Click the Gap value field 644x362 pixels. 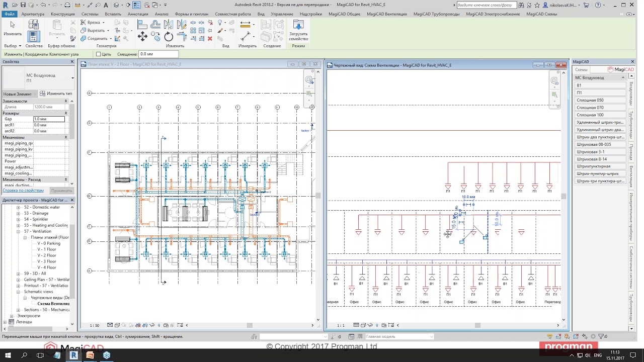click(49, 119)
